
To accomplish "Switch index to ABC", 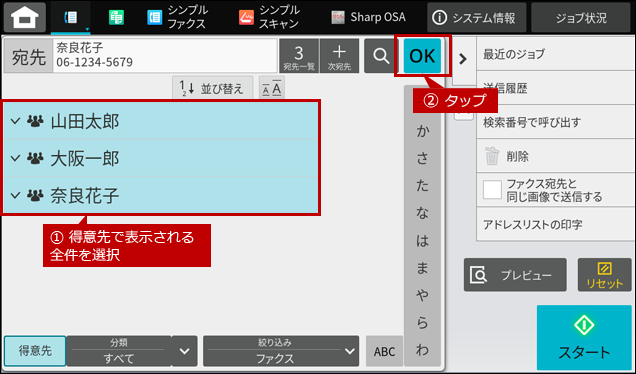I will [384, 351].
